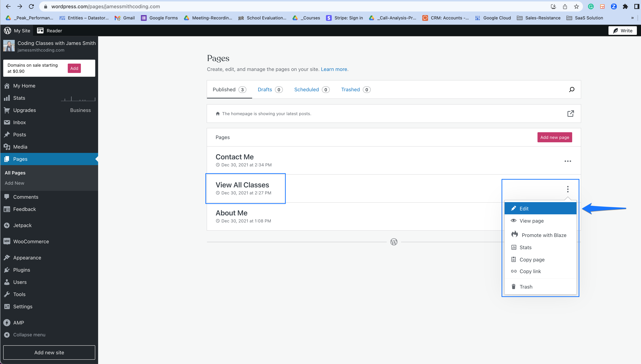Open Plugins in the sidebar
Viewport: 641px width, 364px height.
point(49,270)
